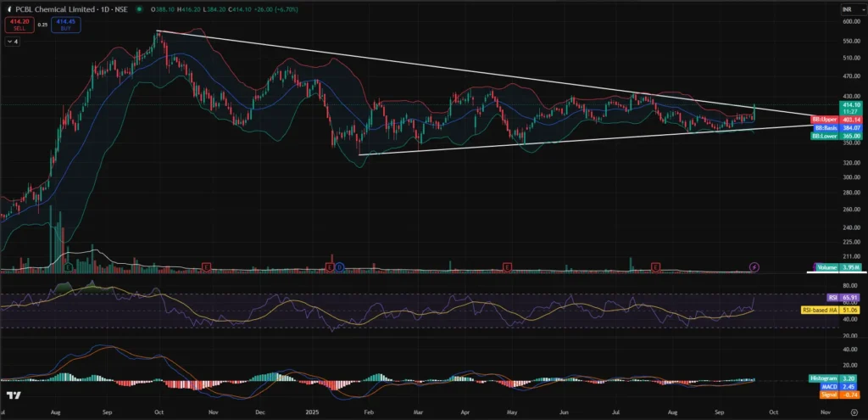Image resolution: width=868 pixels, height=420 pixels.
Task: Click the BB:Lower price label
Action: point(826,135)
